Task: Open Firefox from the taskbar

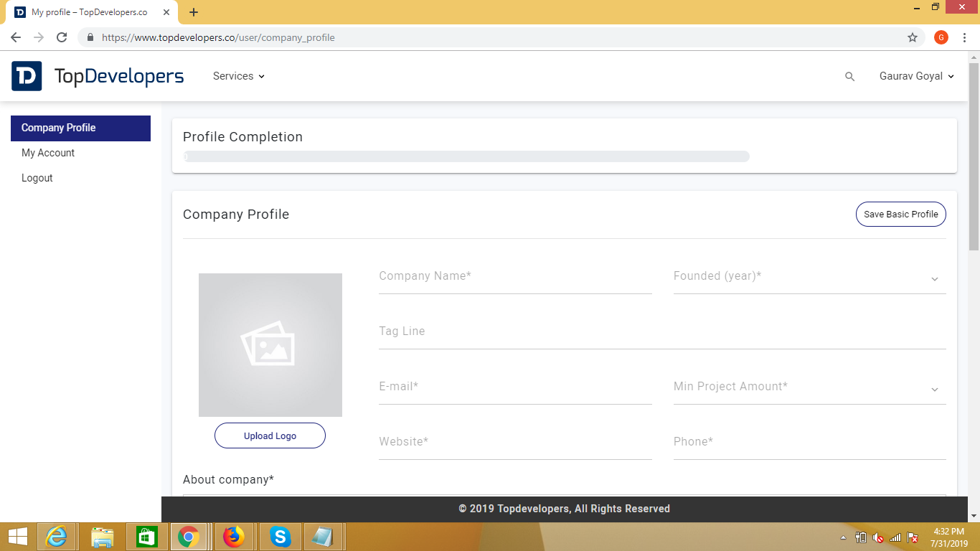Action: point(234,536)
